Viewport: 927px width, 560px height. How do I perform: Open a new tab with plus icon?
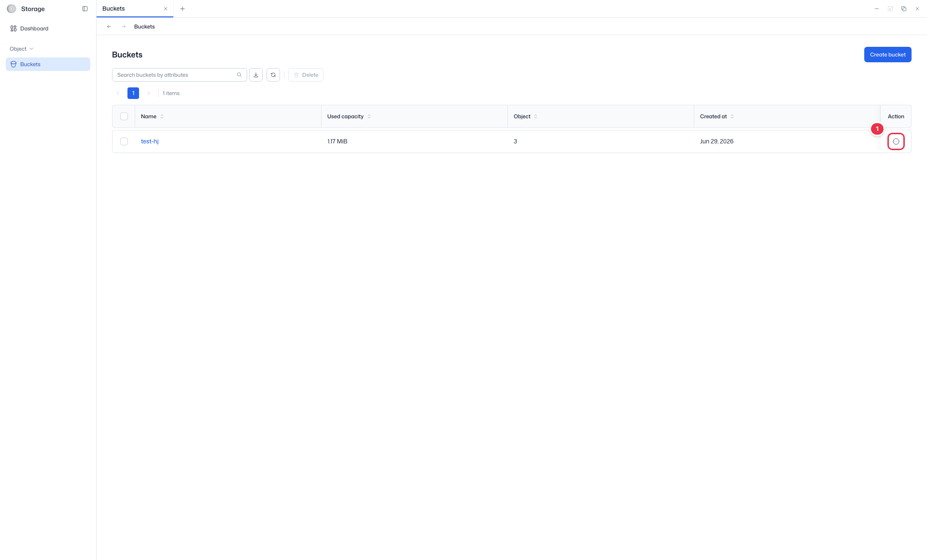(183, 9)
